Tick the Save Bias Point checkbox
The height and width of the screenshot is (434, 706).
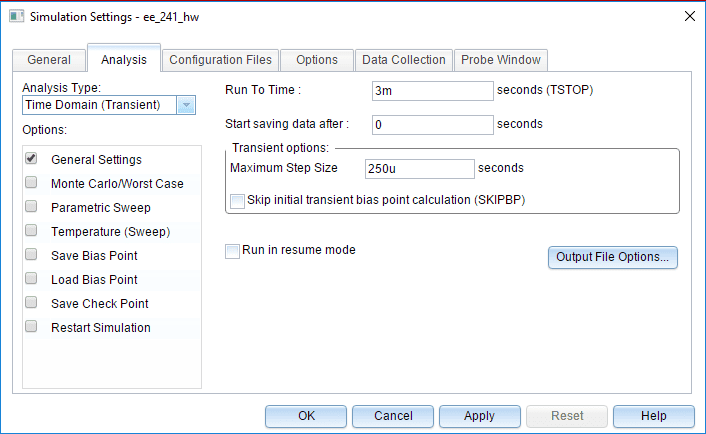point(31,255)
